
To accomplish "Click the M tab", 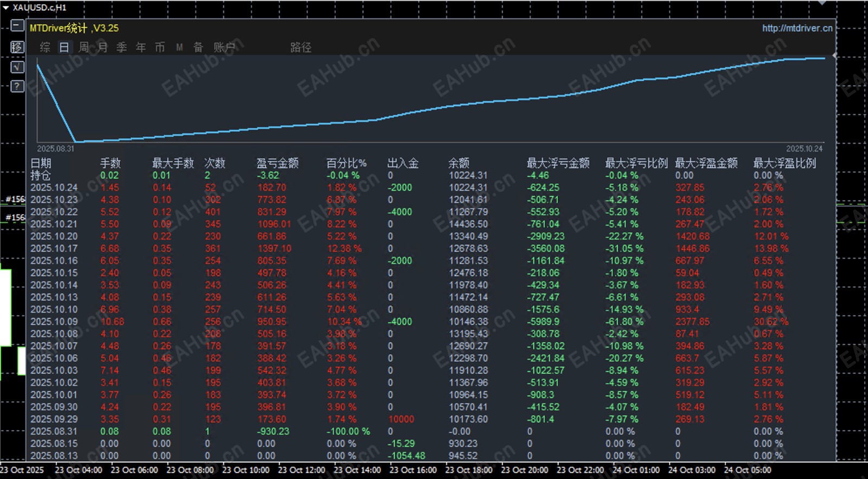I will (179, 48).
